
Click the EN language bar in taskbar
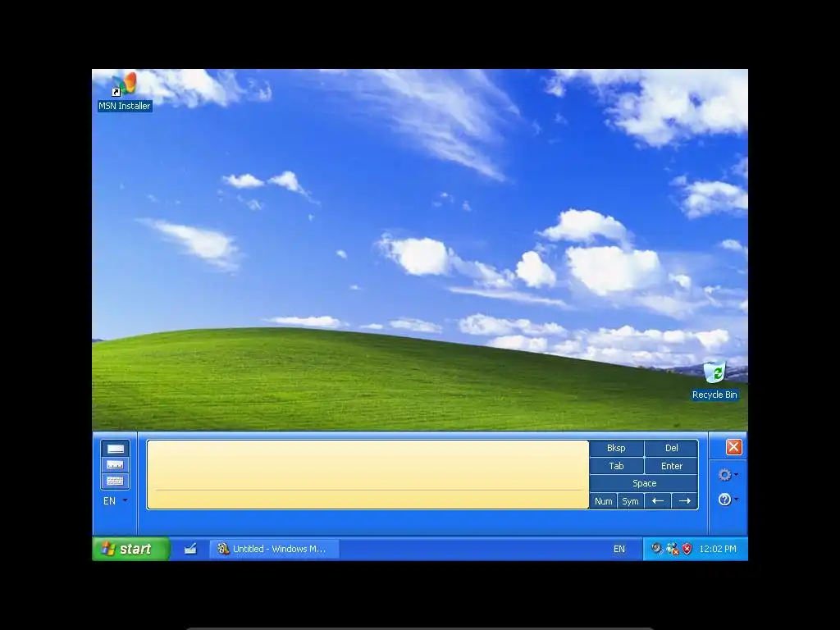(619, 549)
